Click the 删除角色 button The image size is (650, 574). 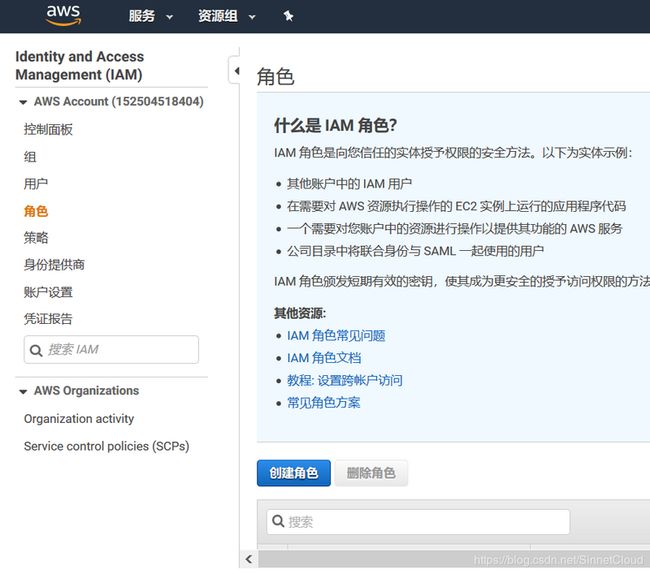[371, 473]
